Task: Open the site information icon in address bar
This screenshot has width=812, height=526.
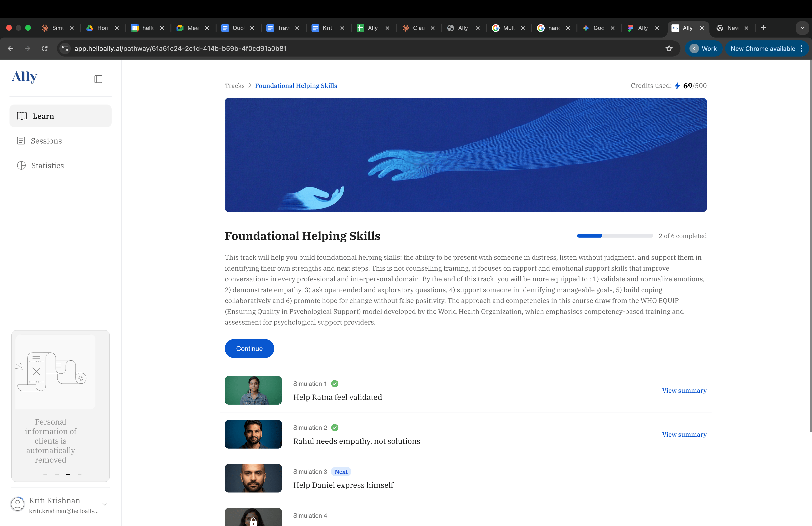Action: [65, 48]
